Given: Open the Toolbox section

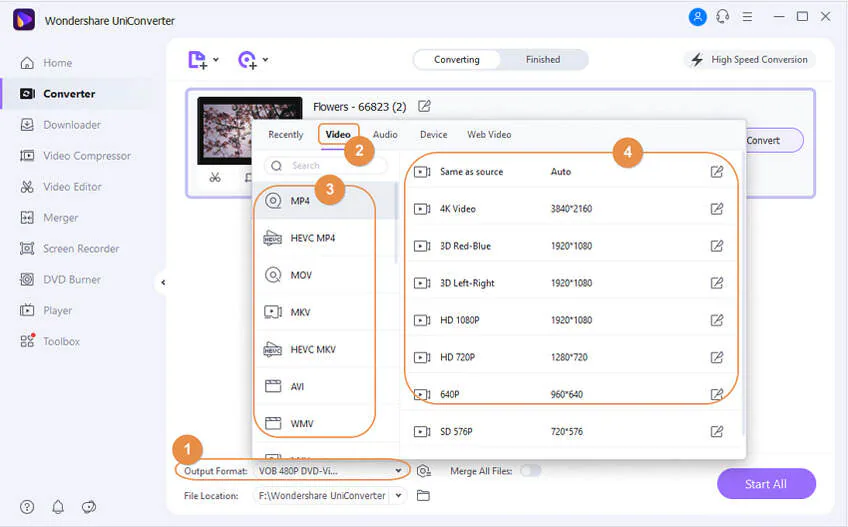Looking at the screenshot, I should (50, 341).
